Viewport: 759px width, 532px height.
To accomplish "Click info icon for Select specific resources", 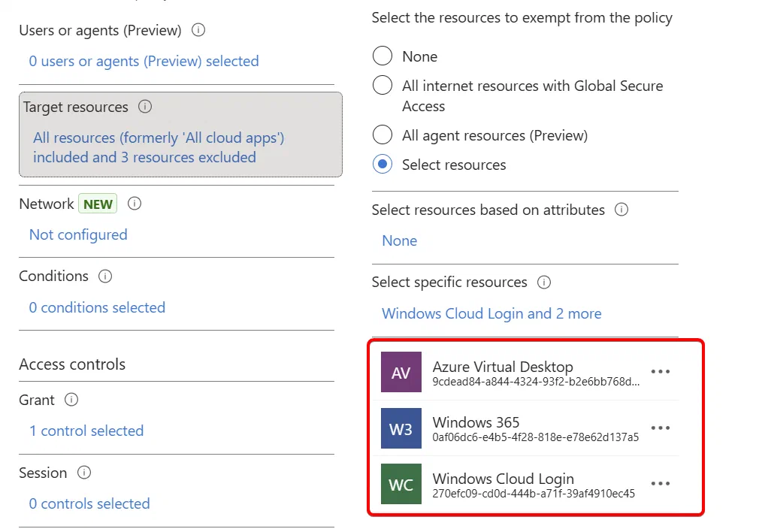I will pos(543,283).
